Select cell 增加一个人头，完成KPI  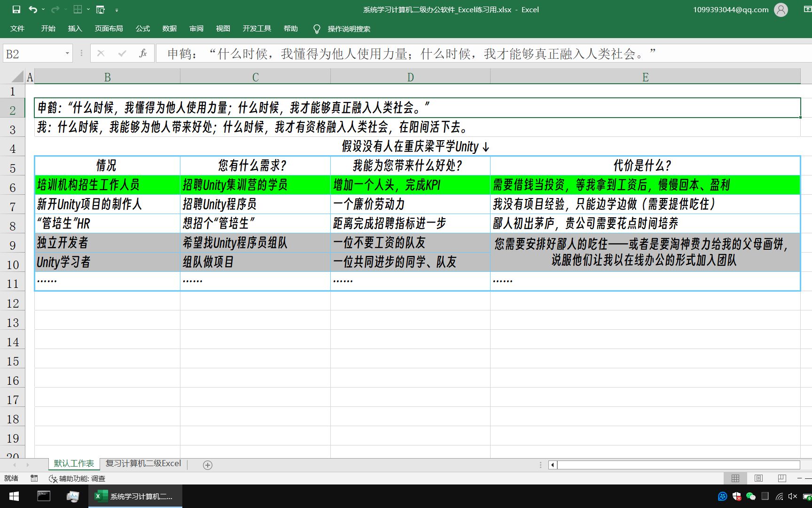coord(410,185)
